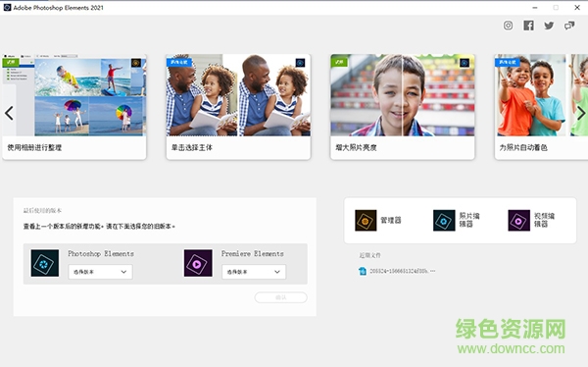Open the select subject card thumbnail
The height and width of the screenshot is (367, 588).
click(x=238, y=95)
